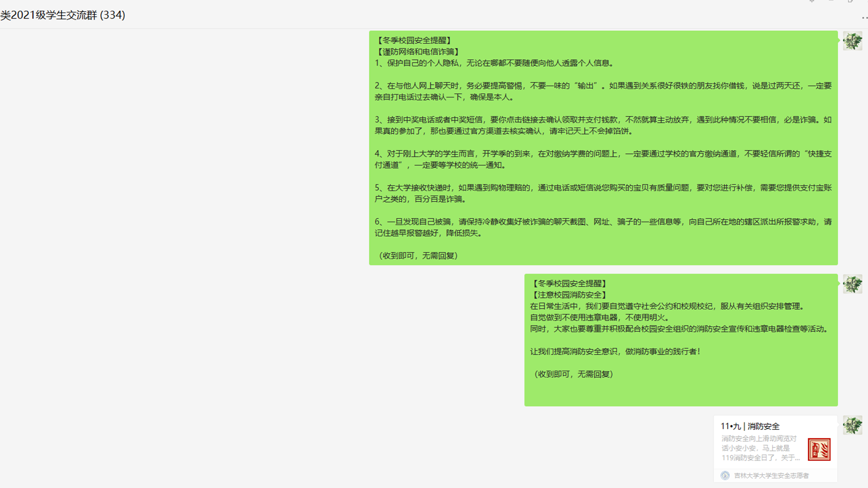868x488 pixels.
Task: Pin the chat window on top
Action: click(x=812, y=1)
